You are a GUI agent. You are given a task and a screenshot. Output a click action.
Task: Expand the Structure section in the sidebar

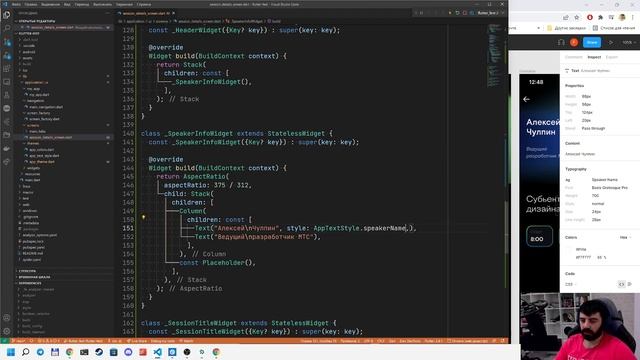click(27, 271)
